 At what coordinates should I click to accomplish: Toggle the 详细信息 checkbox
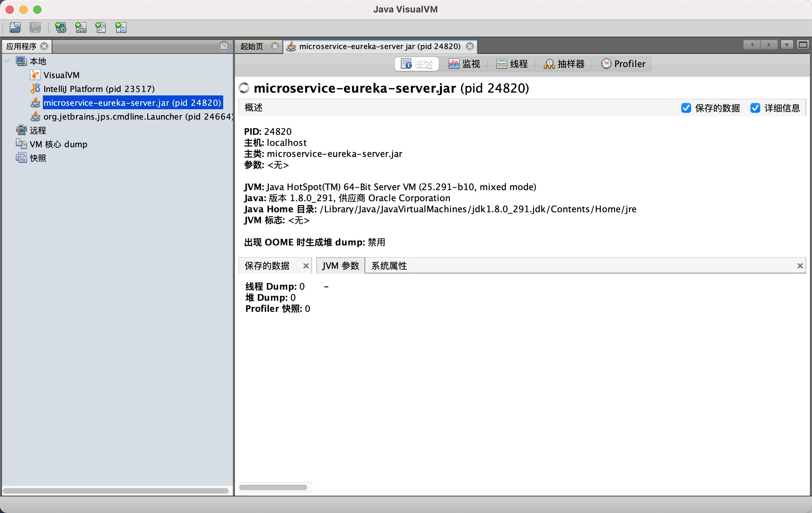click(755, 108)
